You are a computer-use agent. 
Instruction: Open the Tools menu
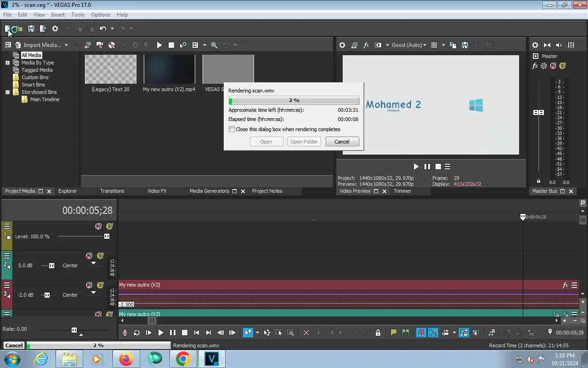coord(78,15)
